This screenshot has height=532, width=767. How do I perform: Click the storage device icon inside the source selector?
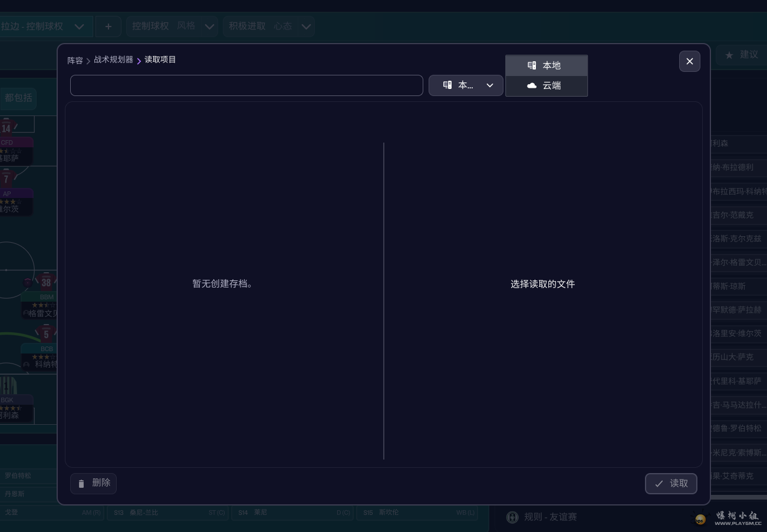click(447, 85)
